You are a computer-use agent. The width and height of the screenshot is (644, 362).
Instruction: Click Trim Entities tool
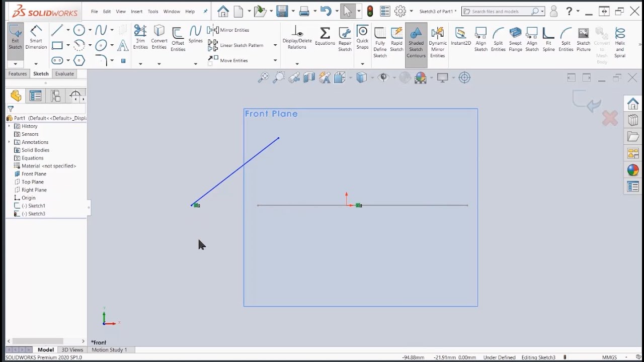click(140, 38)
